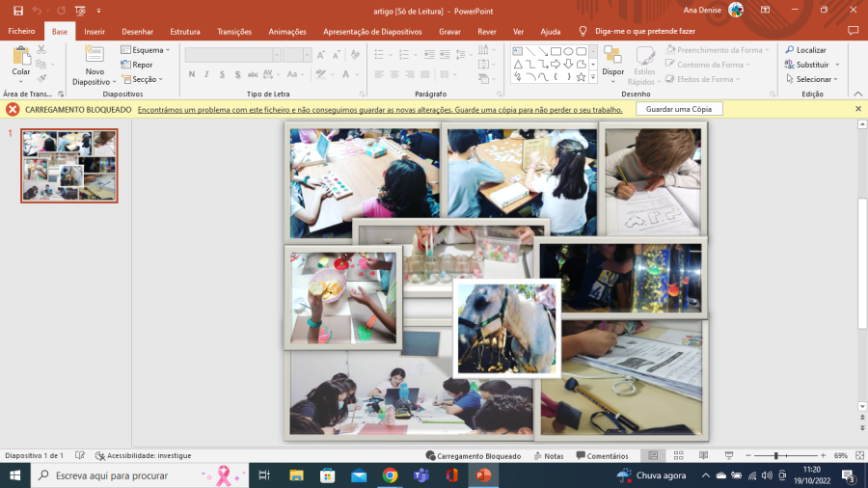Click the Normal view icon in status bar
The width and height of the screenshot is (868, 488).
click(653, 455)
